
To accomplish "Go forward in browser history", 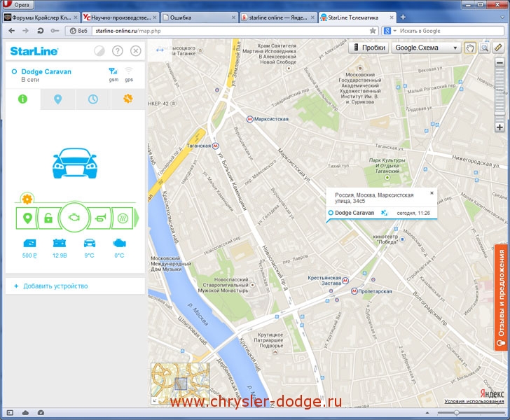I will pos(26,31).
